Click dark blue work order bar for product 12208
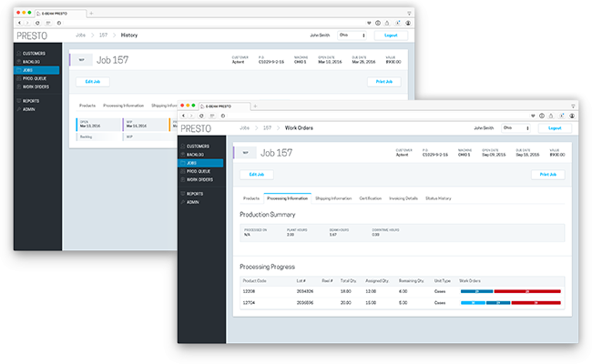592x364 pixels. (477, 291)
